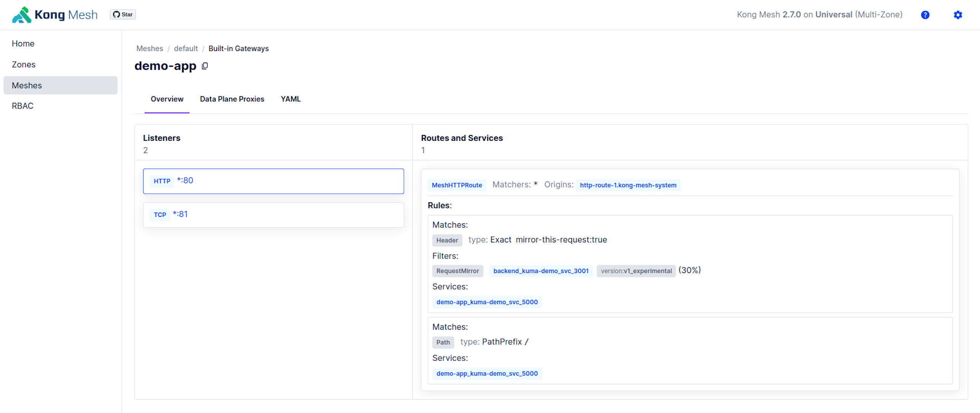This screenshot has height=413, width=980.
Task: Open demo-app service under PathPrefix rule
Action: 487,374
